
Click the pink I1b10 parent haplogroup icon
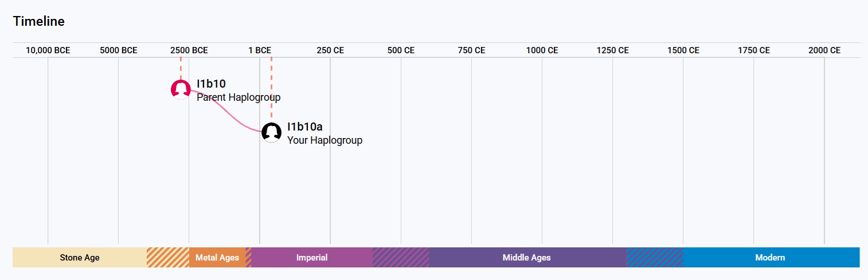coord(181,89)
